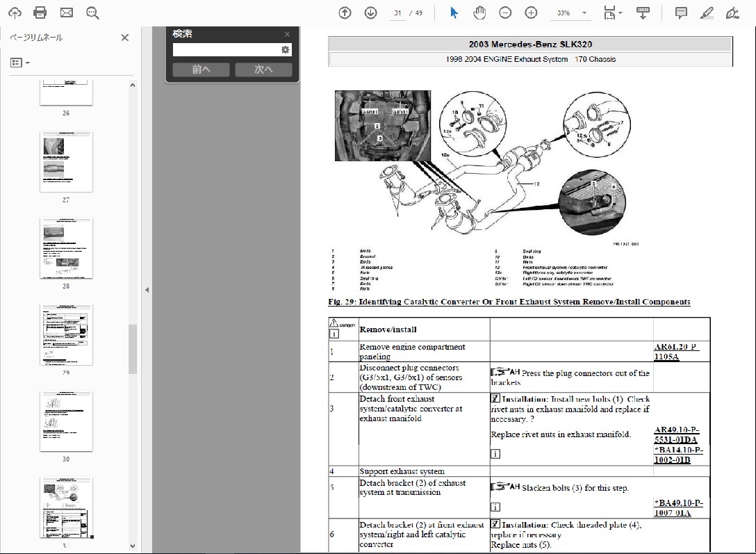Click the search text input field
Viewport: 756px width, 554px height.
click(227, 50)
